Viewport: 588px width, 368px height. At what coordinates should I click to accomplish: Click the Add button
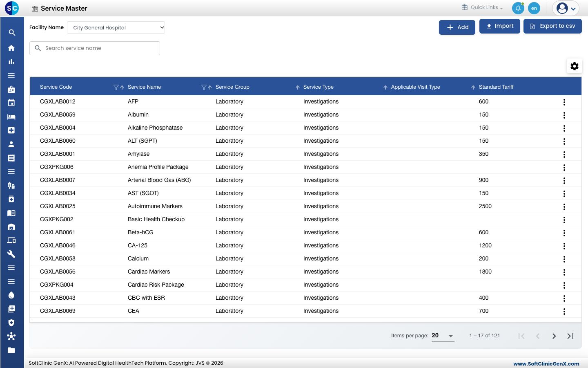(457, 27)
